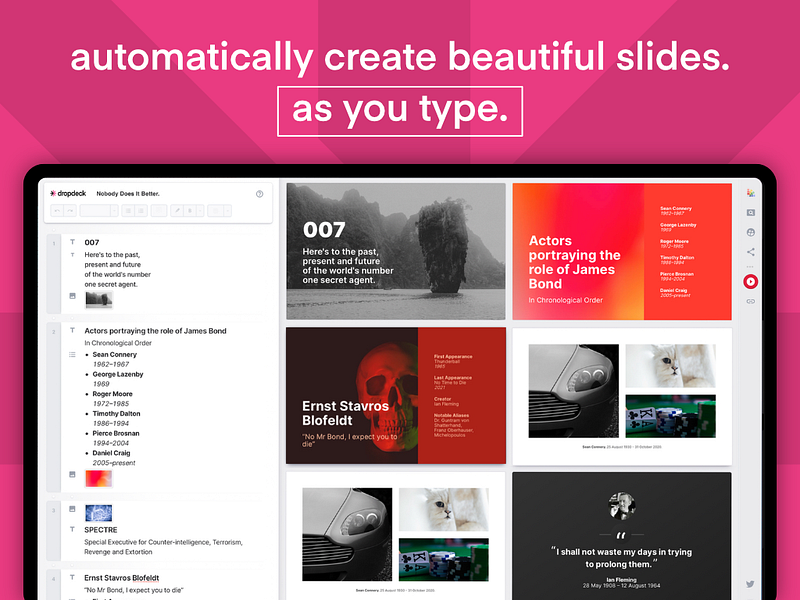
Task: Start the presentation with red play button
Action: (751, 282)
